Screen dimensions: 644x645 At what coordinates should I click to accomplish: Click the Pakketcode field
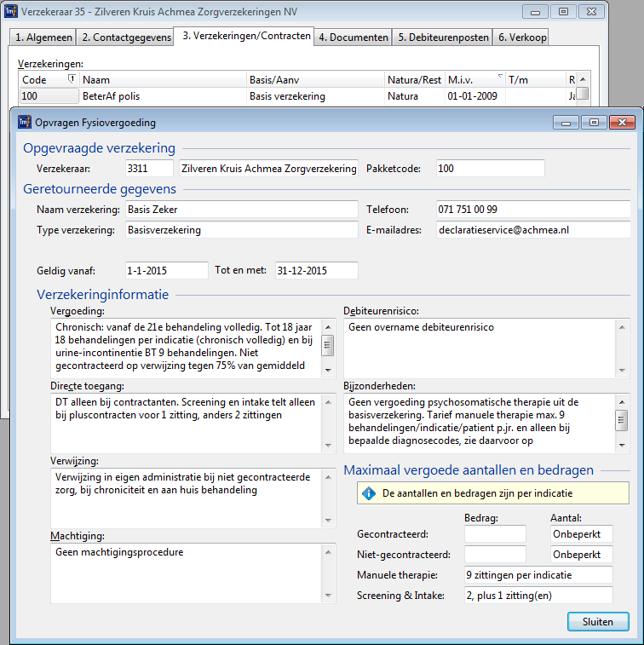click(490, 168)
